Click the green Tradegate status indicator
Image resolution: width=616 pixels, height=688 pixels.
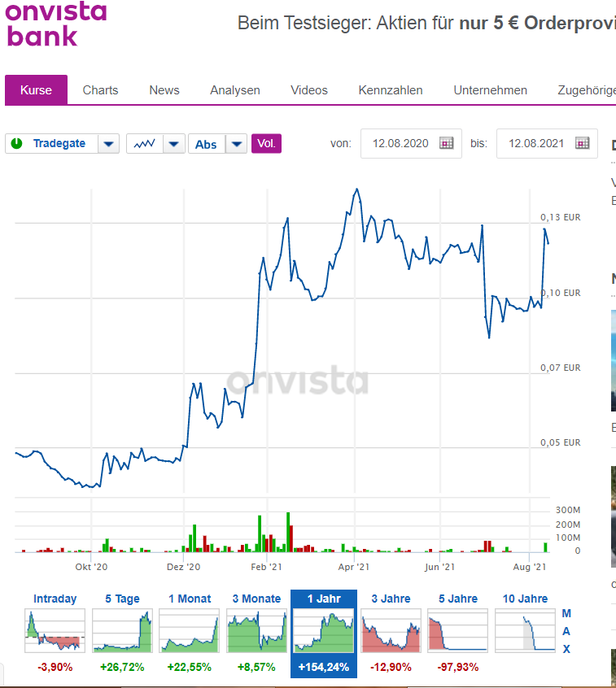17,142
